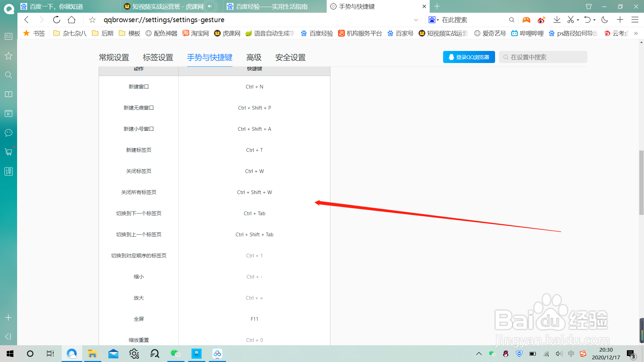Collapse the left sidebar panel
Image resolution: width=644 pixels, height=362 pixels.
click(8, 337)
